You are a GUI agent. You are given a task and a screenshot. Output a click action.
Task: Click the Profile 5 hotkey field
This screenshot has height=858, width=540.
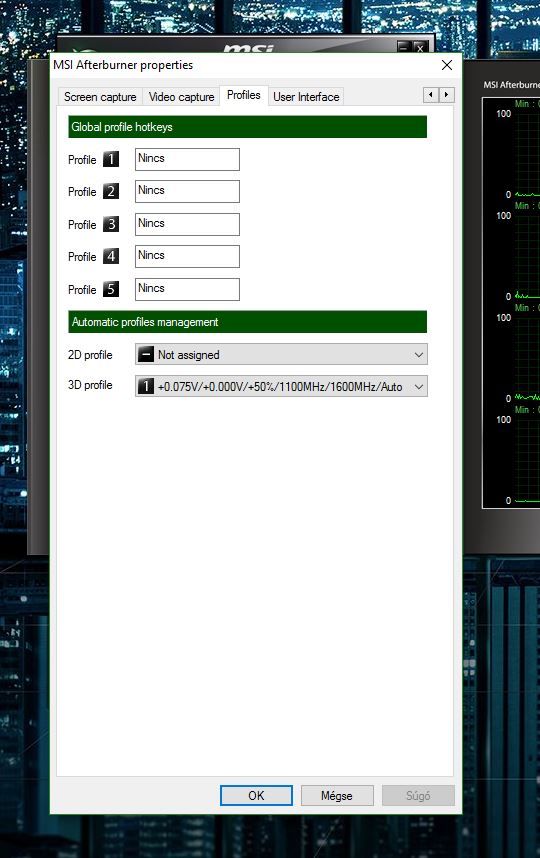pos(187,289)
